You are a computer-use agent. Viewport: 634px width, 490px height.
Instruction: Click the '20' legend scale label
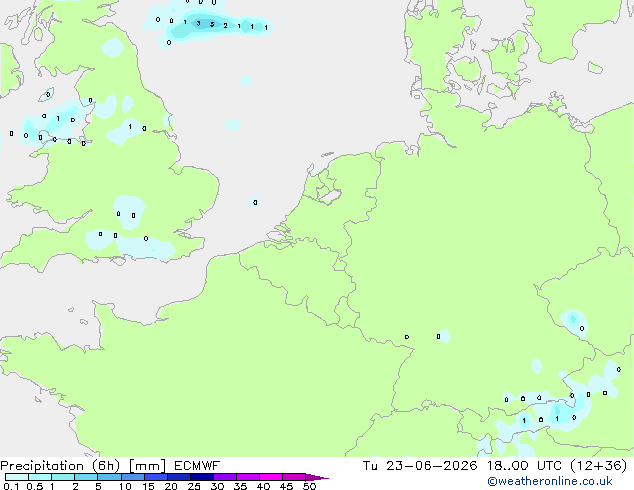(x=171, y=486)
